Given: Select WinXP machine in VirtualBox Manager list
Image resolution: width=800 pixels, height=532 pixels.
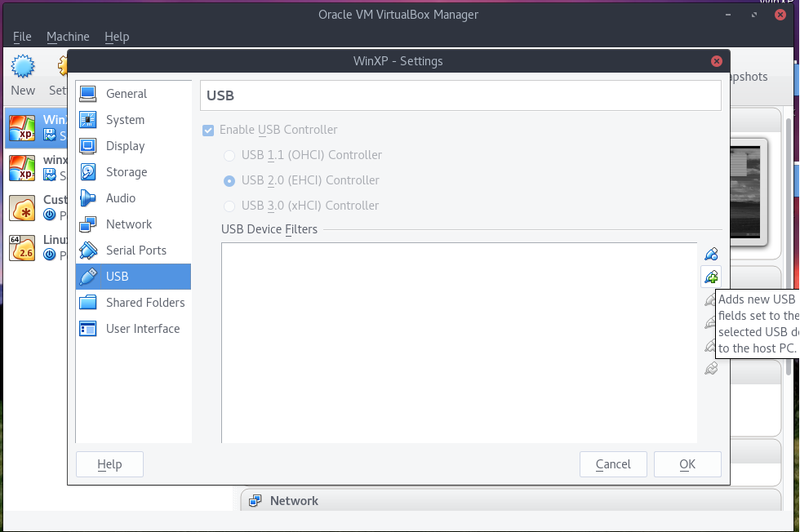Looking at the screenshot, I should tap(36, 127).
